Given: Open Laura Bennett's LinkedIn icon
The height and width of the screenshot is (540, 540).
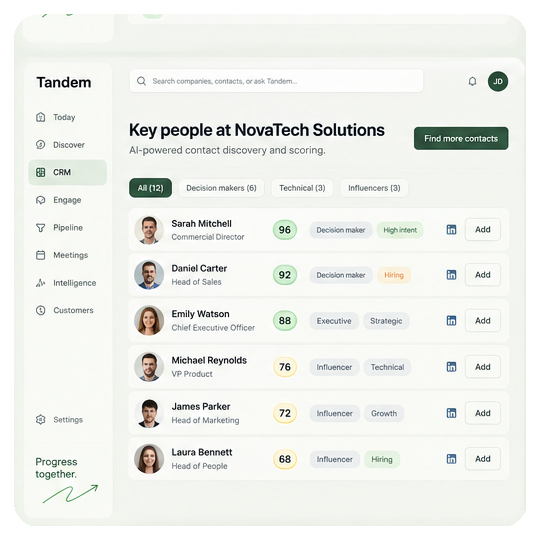Looking at the screenshot, I should click(x=451, y=459).
